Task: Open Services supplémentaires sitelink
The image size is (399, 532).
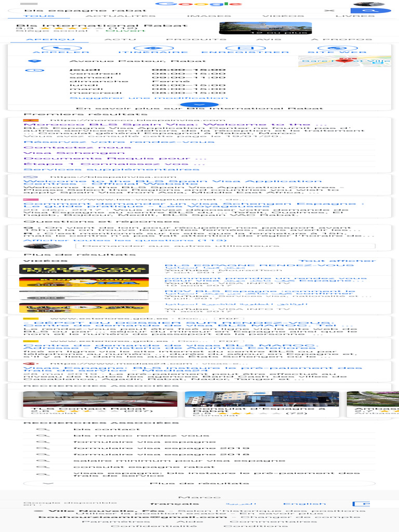Action: (x=111, y=169)
